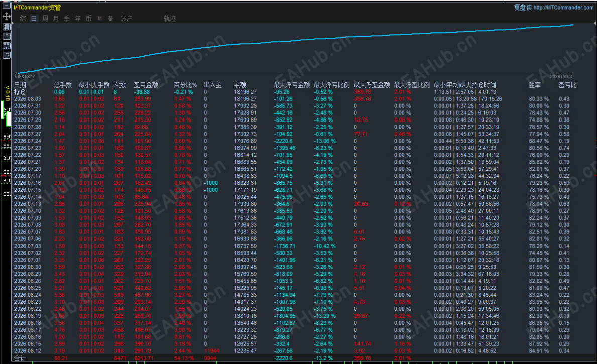Select the 2026.07.31 date row
This screenshot has width=597, height=364.
pyautogui.click(x=28, y=106)
